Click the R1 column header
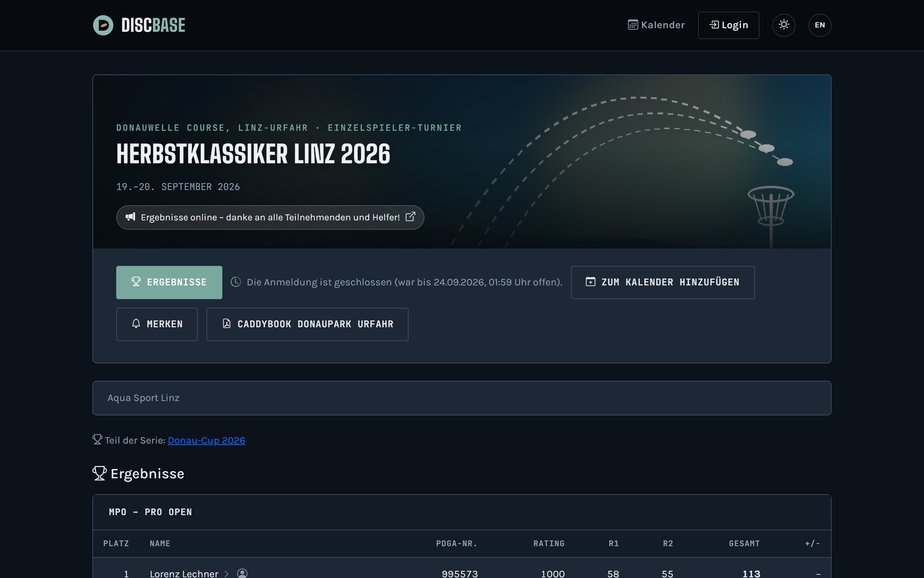 point(614,543)
